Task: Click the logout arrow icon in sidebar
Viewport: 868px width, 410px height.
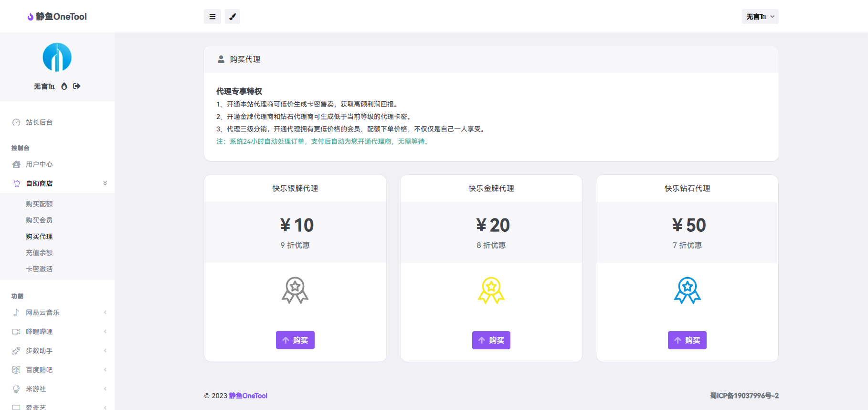Action: coord(77,86)
